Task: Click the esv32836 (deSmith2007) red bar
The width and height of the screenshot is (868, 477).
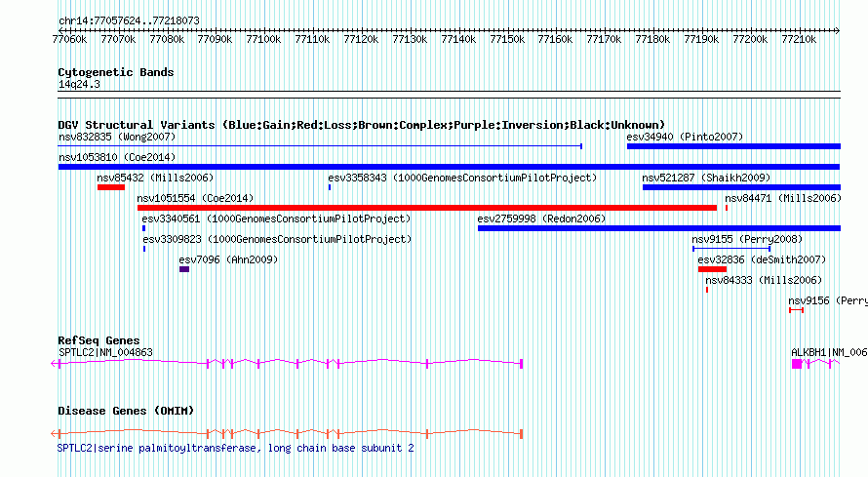Action: (x=712, y=269)
